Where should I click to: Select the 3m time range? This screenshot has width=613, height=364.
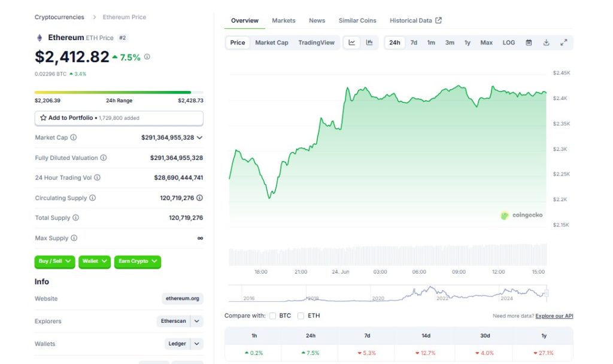pos(450,43)
